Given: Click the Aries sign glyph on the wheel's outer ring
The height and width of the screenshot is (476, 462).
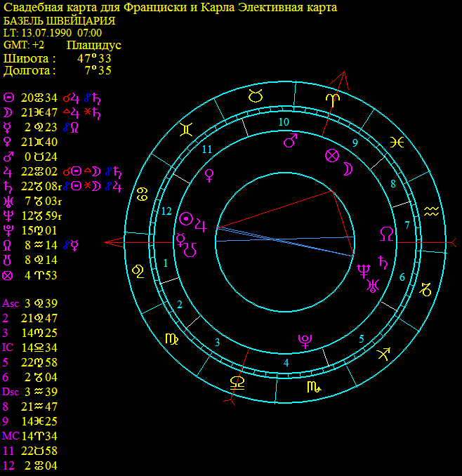Looking at the screenshot, I should coord(333,100).
